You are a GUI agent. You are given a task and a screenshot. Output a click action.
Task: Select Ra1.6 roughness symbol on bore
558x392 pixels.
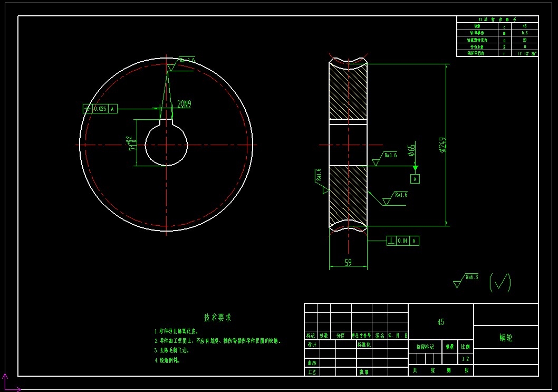click(x=384, y=158)
